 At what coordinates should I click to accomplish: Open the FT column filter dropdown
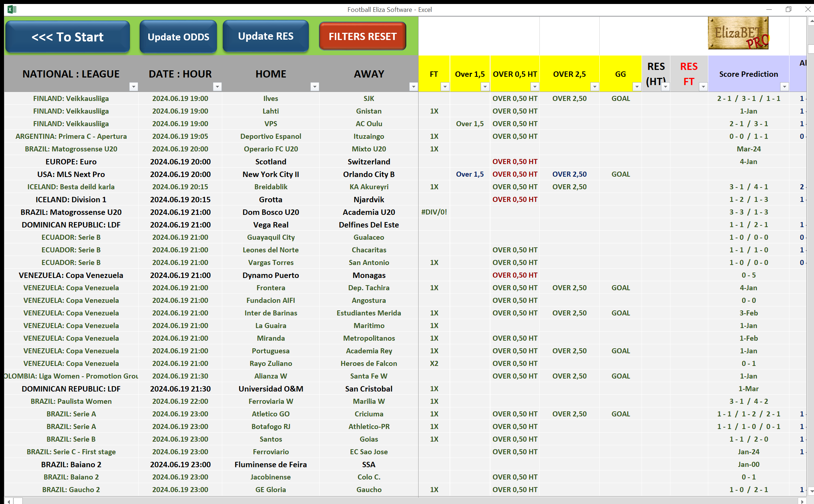click(445, 87)
